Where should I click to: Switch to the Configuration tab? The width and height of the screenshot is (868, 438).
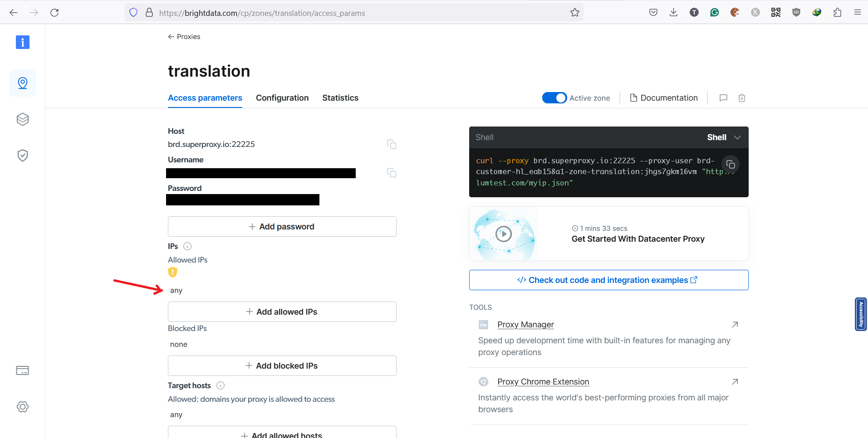click(282, 97)
